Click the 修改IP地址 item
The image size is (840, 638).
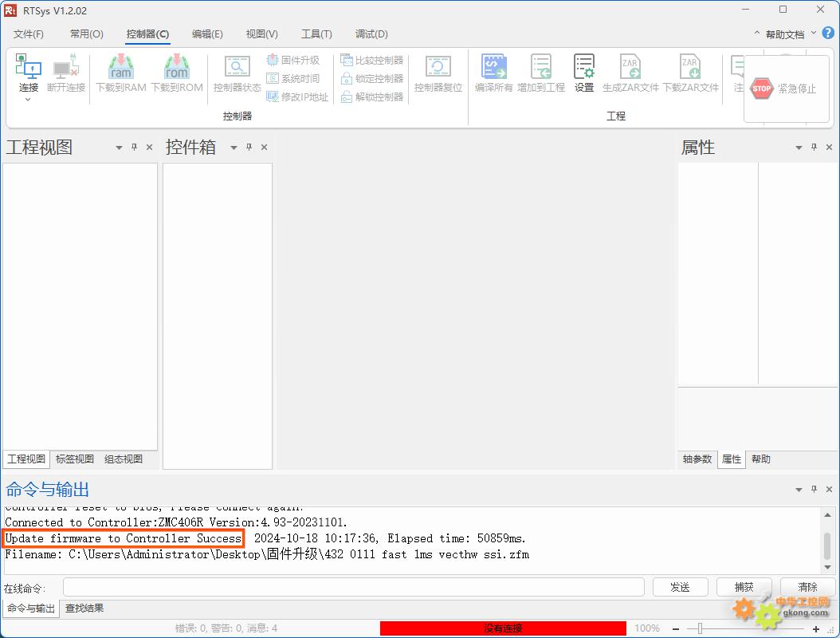pos(297,96)
